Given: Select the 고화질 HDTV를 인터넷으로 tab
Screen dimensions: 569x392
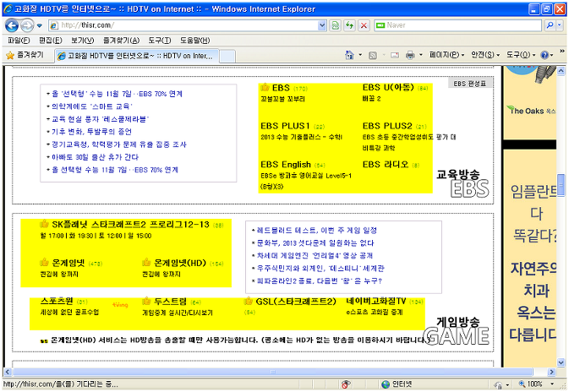Looking at the screenshot, I should 137,56.
